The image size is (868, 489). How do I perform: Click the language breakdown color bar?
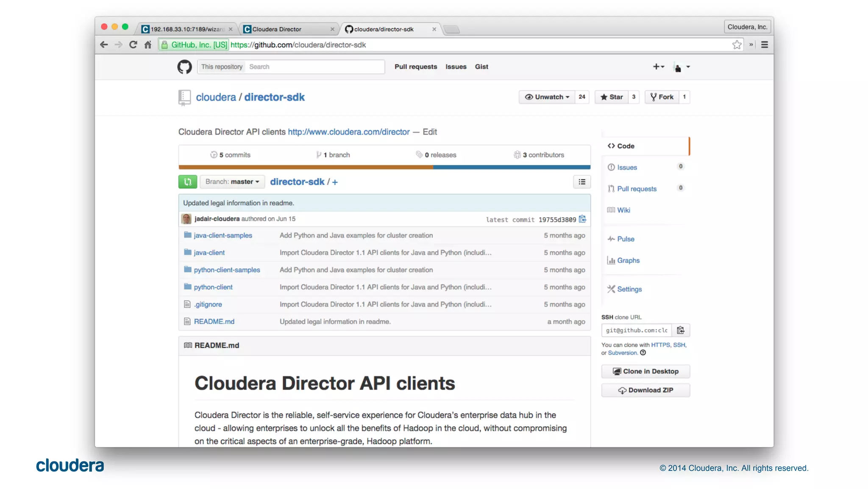pyautogui.click(x=384, y=167)
